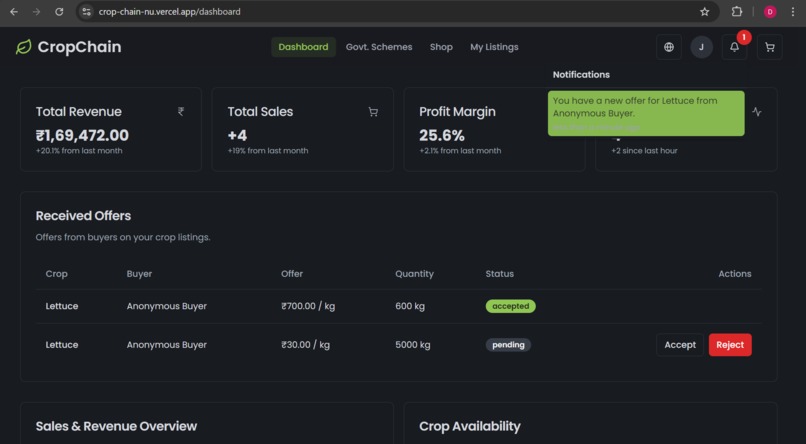Click the Sales & Revenue Overview heading

point(116,427)
